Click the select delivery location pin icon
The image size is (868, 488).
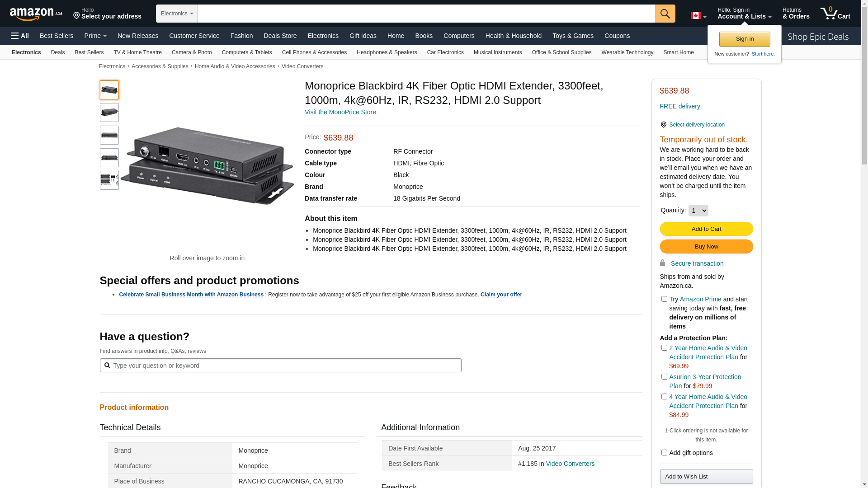[x=663, y=125]
